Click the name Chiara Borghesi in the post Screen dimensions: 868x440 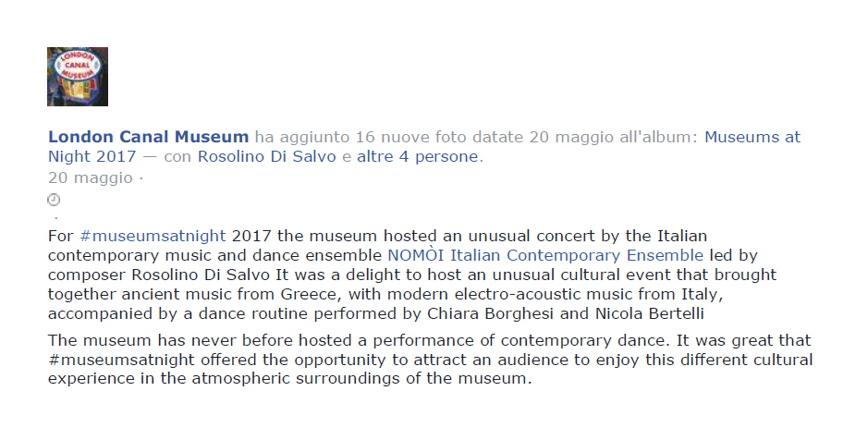tap(490, 313)
